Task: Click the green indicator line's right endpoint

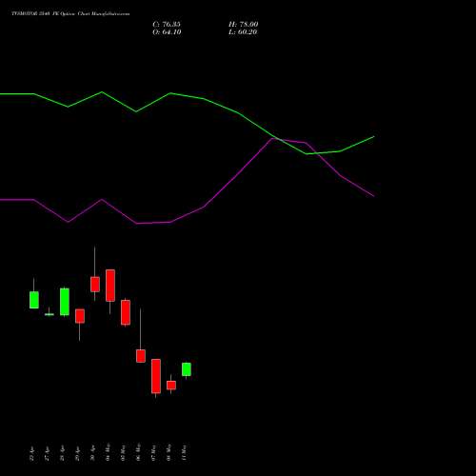Action: [374, 136]
